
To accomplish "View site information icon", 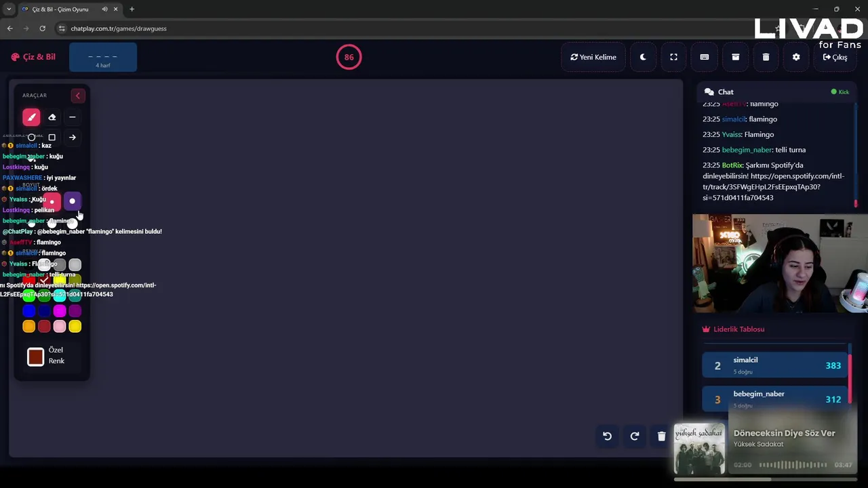I will point(62,28).
